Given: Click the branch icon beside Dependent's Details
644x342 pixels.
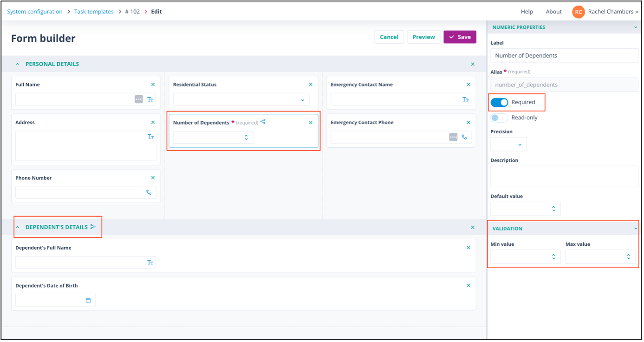Looking at the screenshot, I should [x=93, y=227].
